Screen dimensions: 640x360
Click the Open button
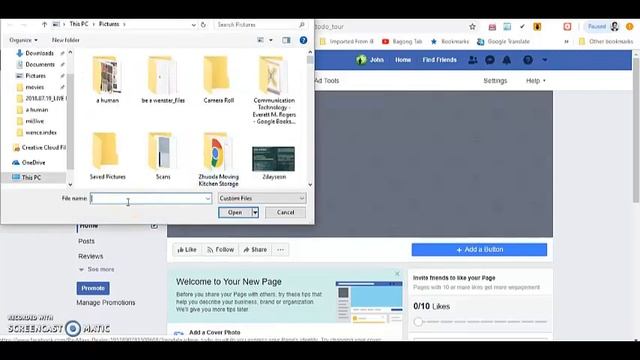click(235, 212)
